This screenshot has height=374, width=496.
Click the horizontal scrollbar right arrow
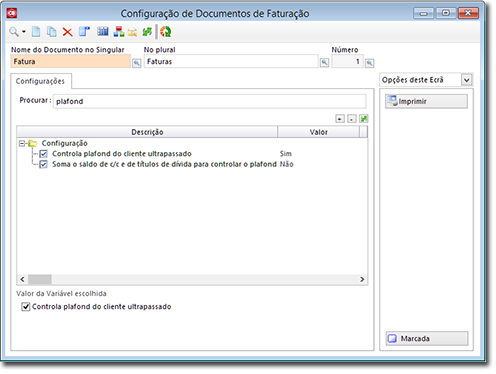362,279
